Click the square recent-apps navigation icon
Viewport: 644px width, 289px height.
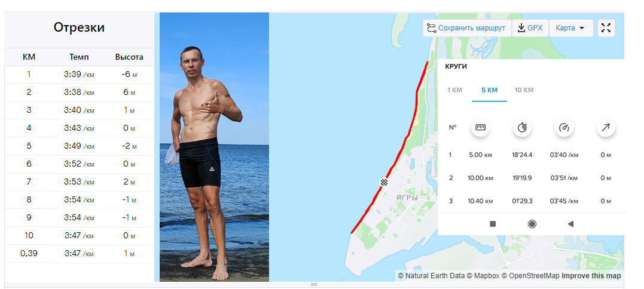(493, 224)
